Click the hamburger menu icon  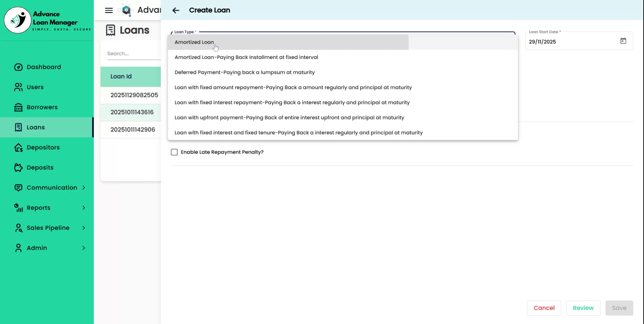coord(108,10)
